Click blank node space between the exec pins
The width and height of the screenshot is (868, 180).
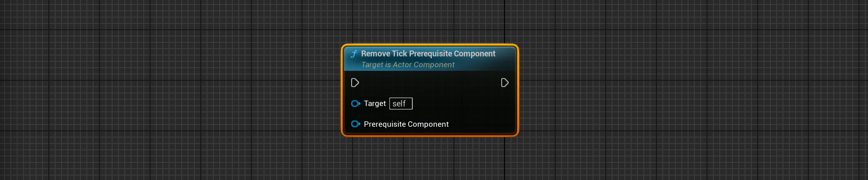pyautogui.click(x=429, y=83)
